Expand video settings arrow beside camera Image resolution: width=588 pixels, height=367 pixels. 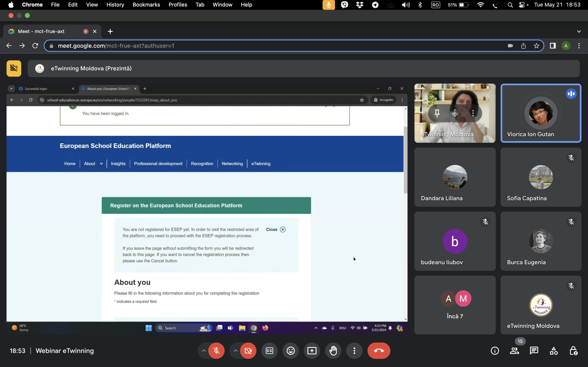point(235,350)
